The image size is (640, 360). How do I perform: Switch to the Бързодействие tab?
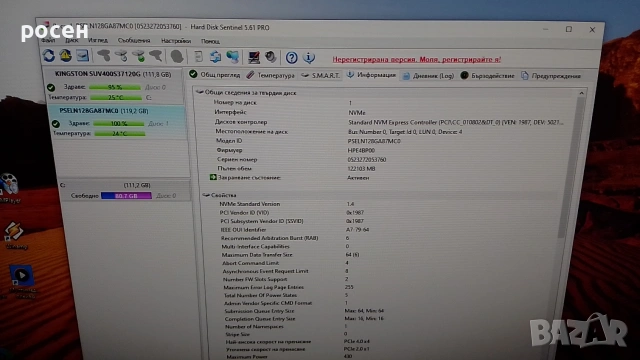(x=487, y=76)
